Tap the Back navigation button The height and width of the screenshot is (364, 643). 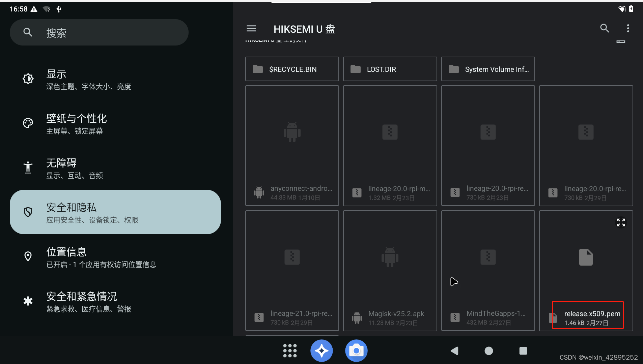454,351
